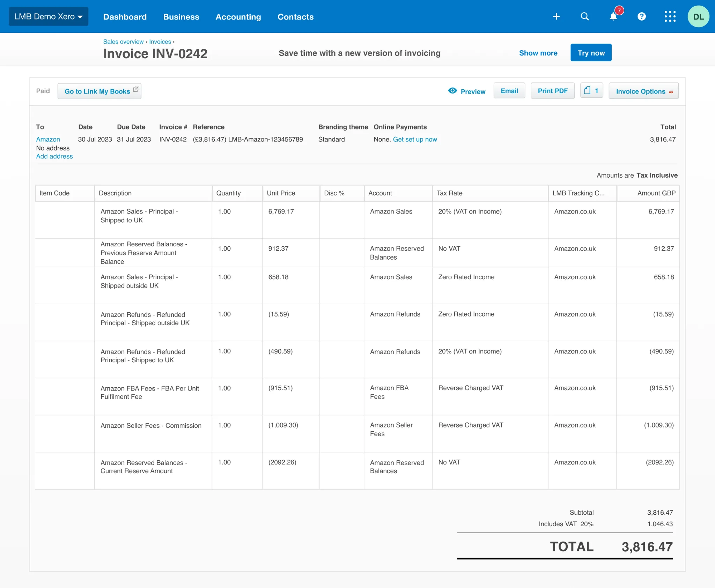Select 'Amazon Sales - Principal - Shipped to UK' description
The image size is (715, 588).
pos(139,216)
